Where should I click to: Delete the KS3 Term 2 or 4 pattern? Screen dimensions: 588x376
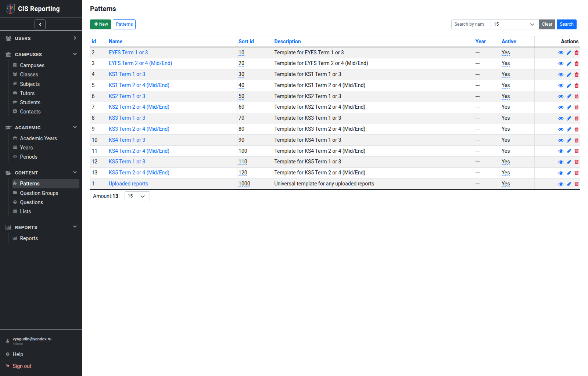tap(577, 129)
